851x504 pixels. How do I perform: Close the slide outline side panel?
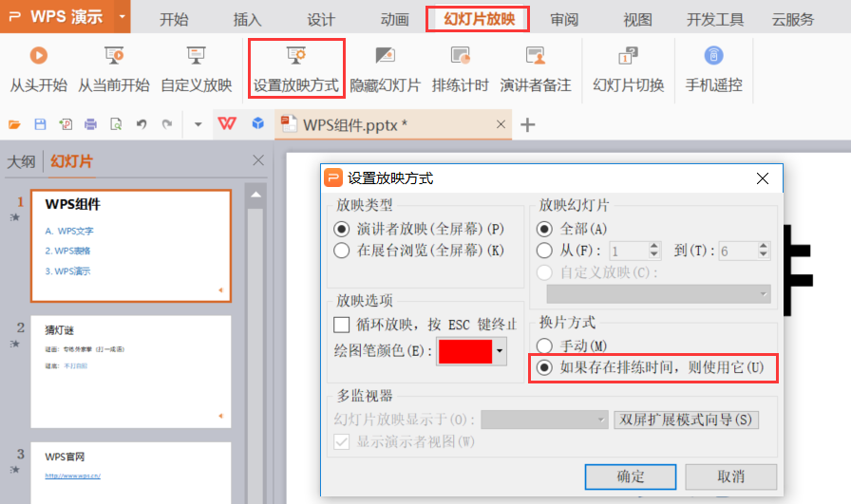(258, 160)
